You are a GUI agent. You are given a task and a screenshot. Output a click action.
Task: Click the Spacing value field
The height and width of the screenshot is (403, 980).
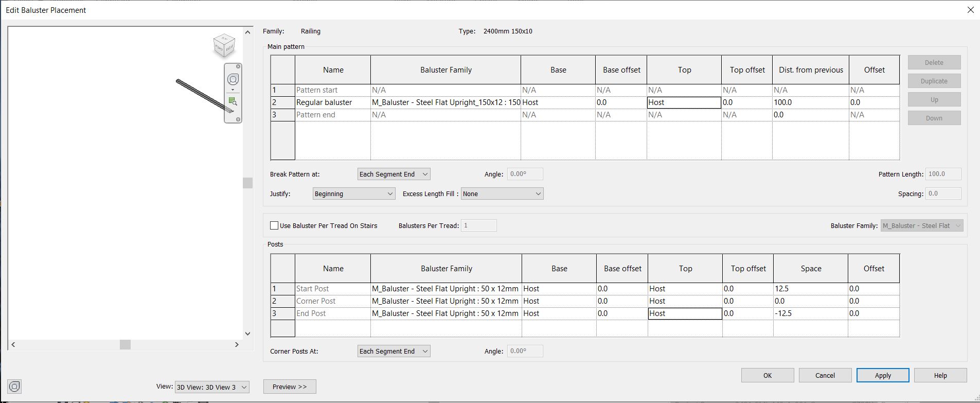pyautogui.click(x=943, y=194)
